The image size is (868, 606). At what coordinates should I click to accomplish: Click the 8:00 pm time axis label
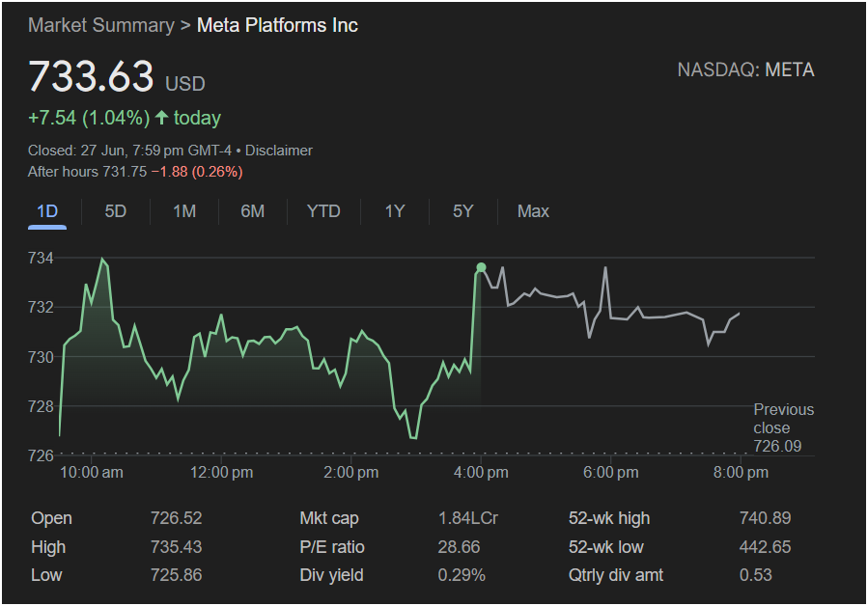click(741, 473)
